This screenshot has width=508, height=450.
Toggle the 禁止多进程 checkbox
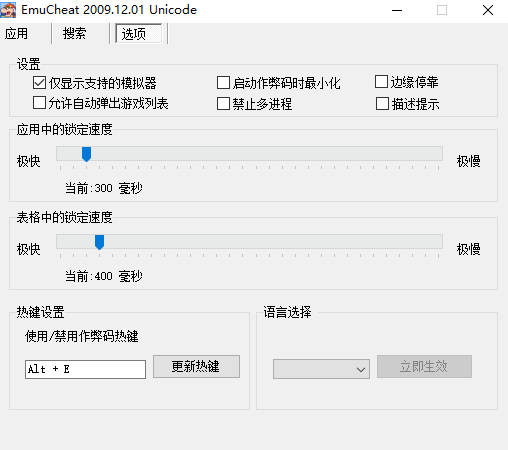tap(223, 103)
